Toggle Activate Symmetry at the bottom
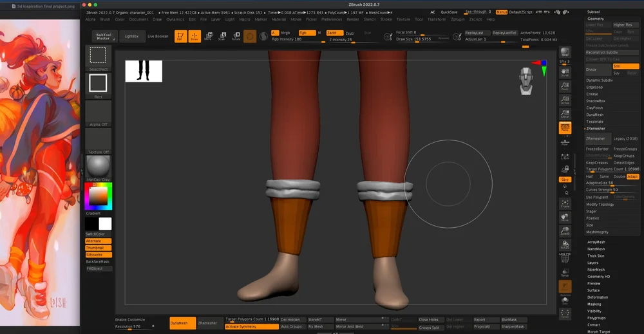644x334 pixels. point(251,327)
